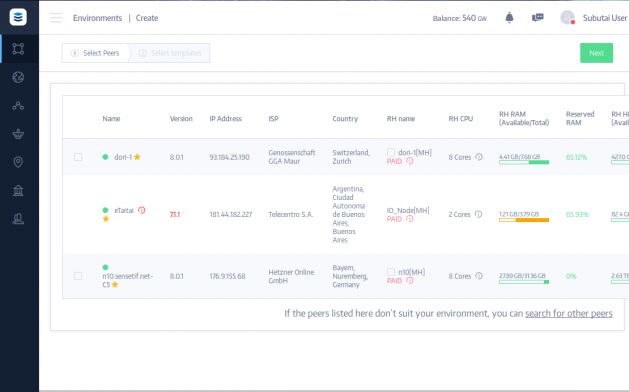Click Hetzner Online GmbH ISP cell
The image size is (629, 392).
tap(291, 276)
